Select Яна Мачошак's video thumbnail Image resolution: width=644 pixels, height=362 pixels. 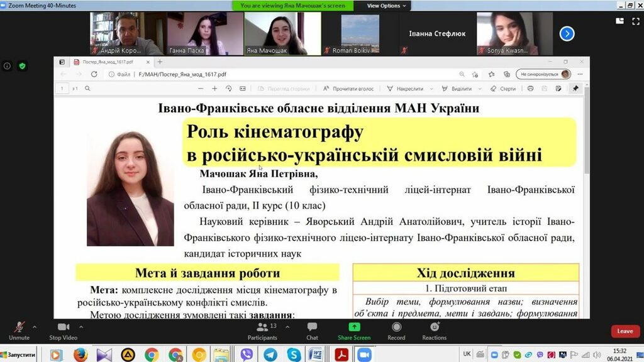(282, 34)
